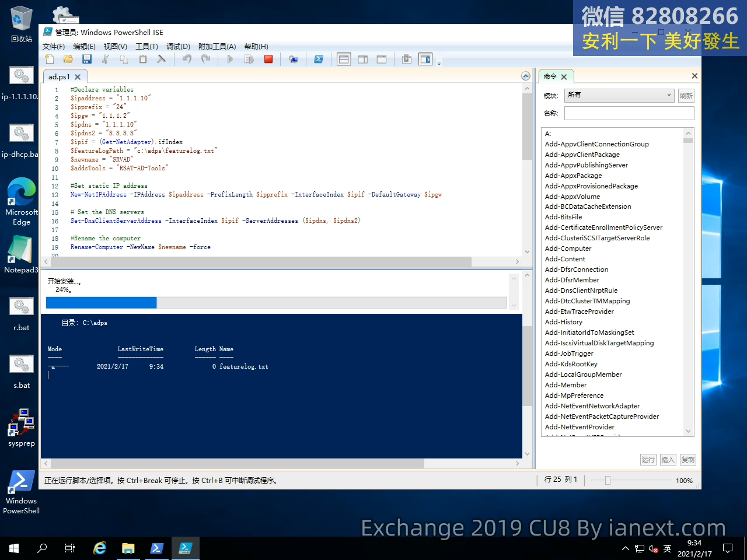
Task: Open the toolbar overflow options arrow
Action: (439, 62)
